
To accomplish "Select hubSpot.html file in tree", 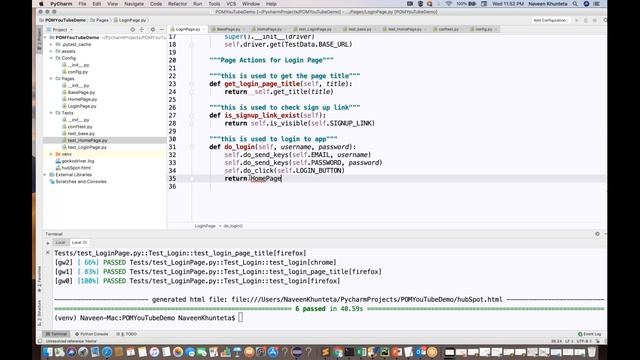I will [73, 168].
